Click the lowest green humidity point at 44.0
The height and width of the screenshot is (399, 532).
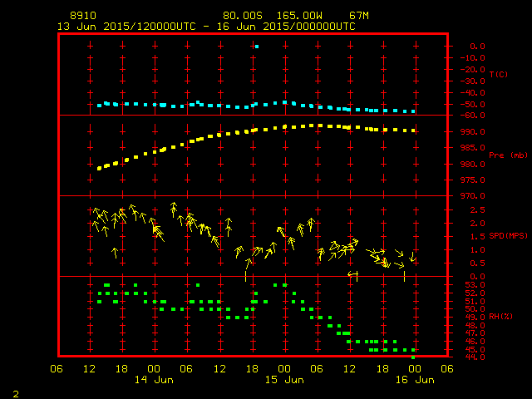[413, 357]
